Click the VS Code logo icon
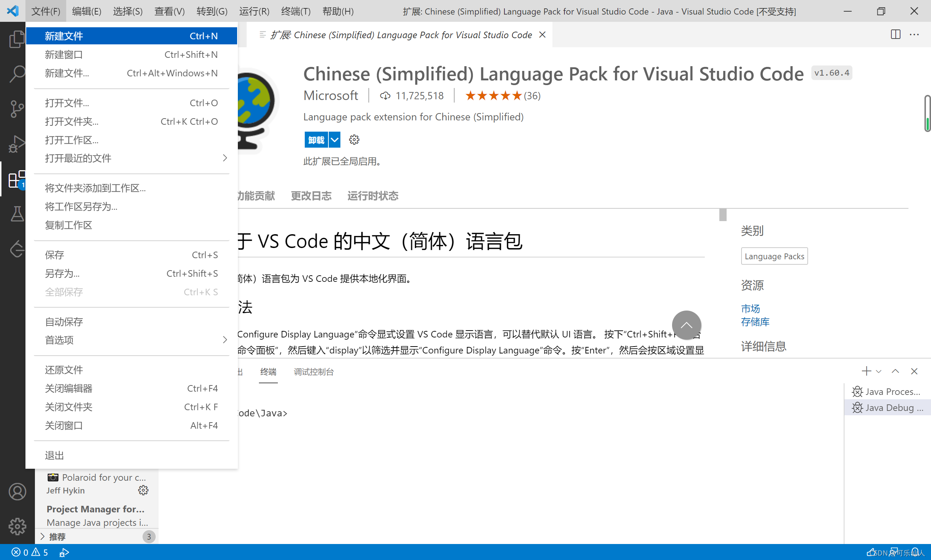This screenshot has width=931, height=560. point(13,11)
